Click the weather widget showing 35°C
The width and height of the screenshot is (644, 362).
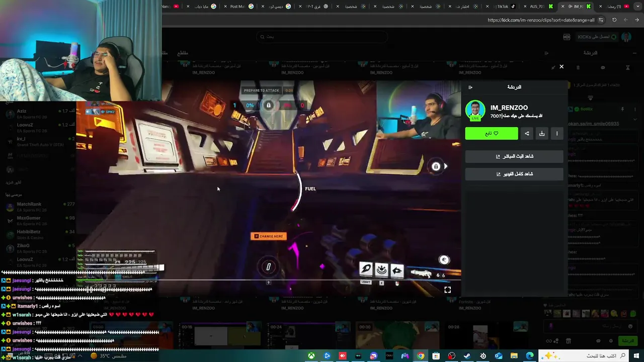pyautogui.click(x=108, y=356)
